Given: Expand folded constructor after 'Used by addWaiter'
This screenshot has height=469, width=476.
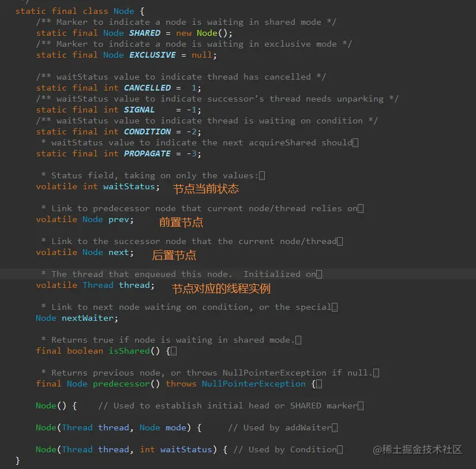Looking at the screenshot, I should point(335,428).
